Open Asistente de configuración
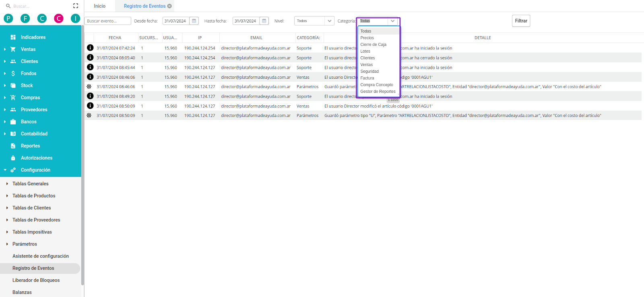Image resolution: width=644 pixels, height=297 pixels. click(x=41, y=256)
